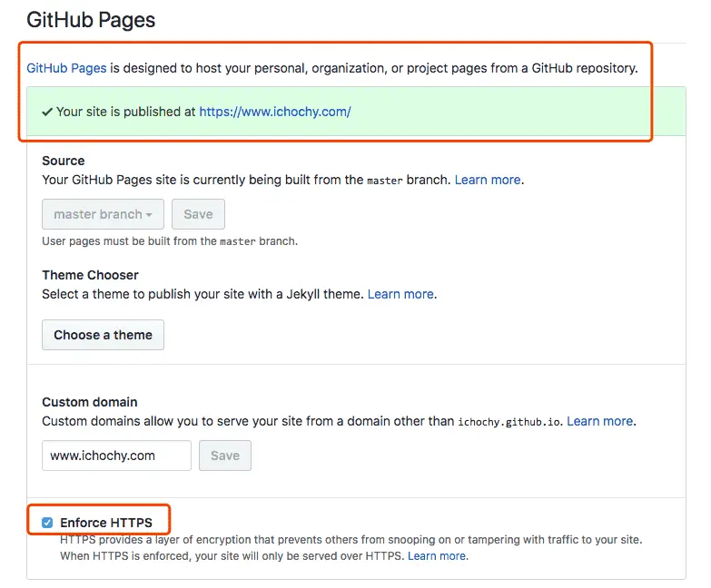Focus the custom domain www.ichochy.com field
Viewport: 711px width, 588px height.
click(116, 456)
